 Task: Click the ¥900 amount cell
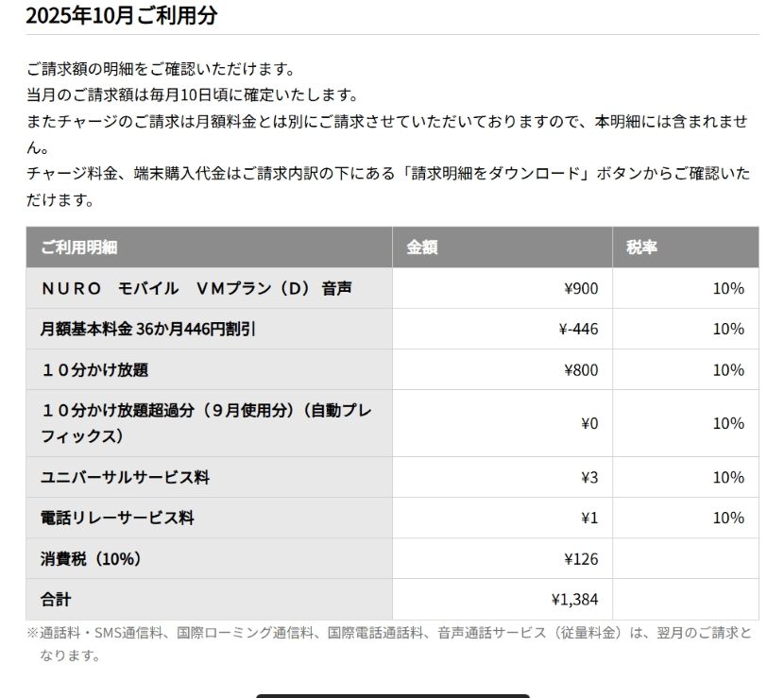coord(580,288)
